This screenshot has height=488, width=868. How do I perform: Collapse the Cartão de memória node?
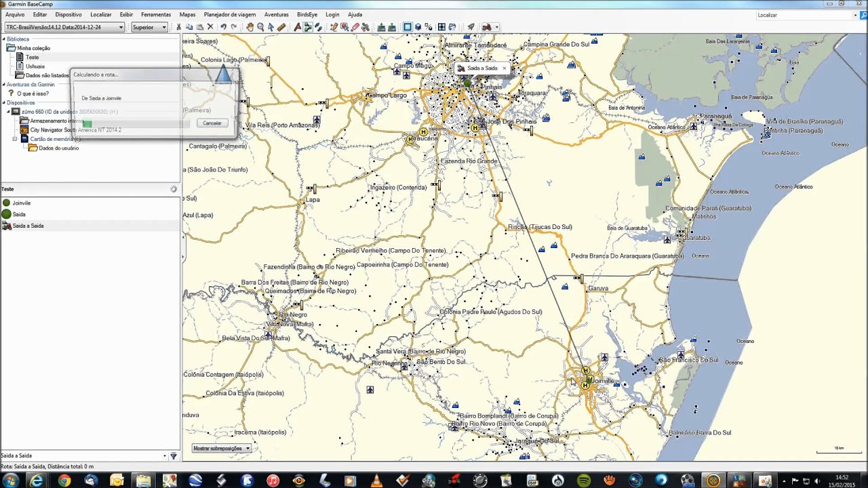point(15,139)
